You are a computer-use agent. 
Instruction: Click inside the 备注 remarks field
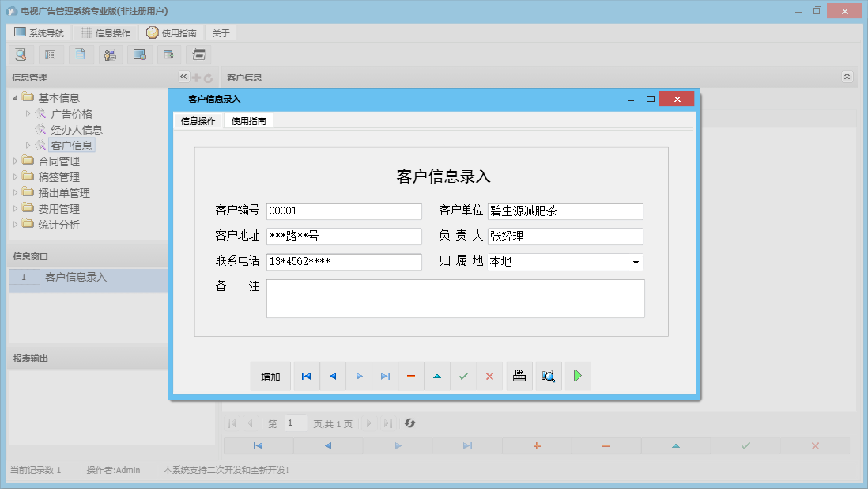click(x=455, y=297)
